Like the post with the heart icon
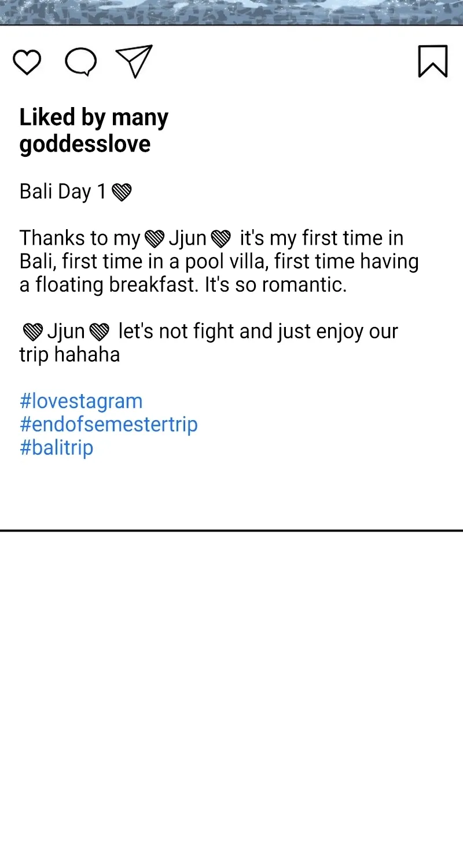The height and width of the screenshot is (868, 463). [x=27, y=62]
